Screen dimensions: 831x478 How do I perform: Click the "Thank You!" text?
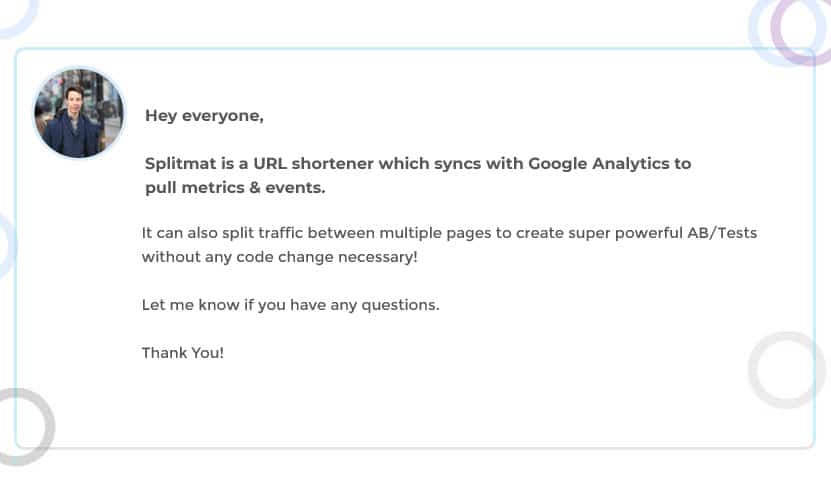pos(183,352)
